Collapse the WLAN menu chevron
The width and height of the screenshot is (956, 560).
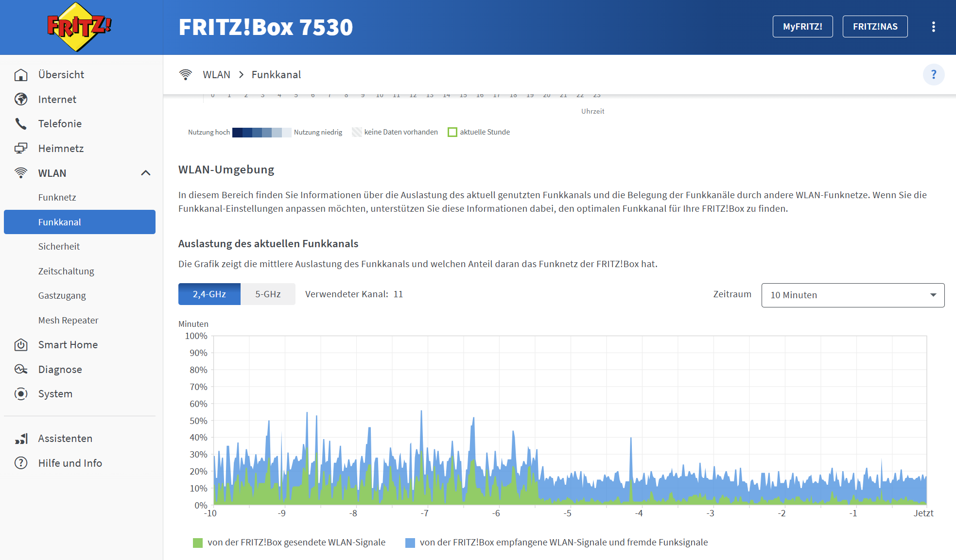145,173
